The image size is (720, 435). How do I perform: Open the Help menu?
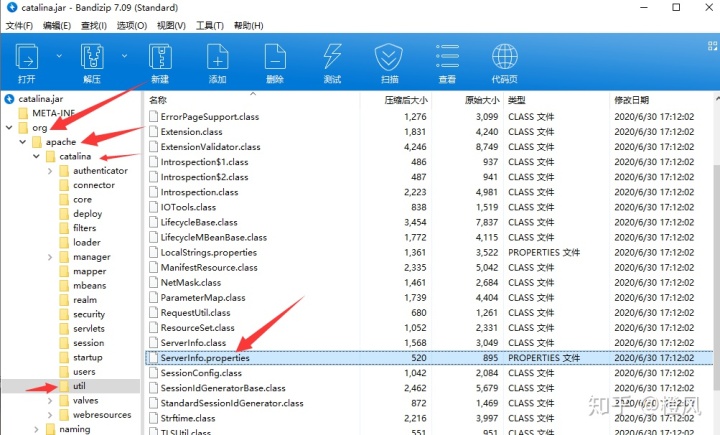coord(248,26)
